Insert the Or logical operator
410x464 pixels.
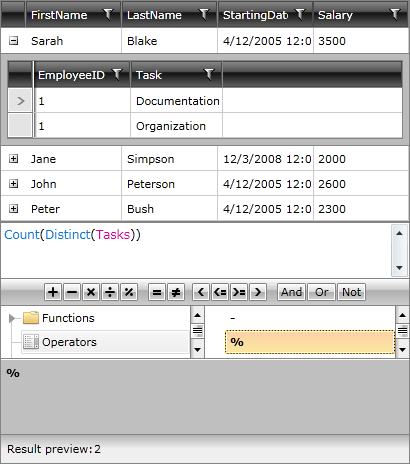[x=322, y=292]
